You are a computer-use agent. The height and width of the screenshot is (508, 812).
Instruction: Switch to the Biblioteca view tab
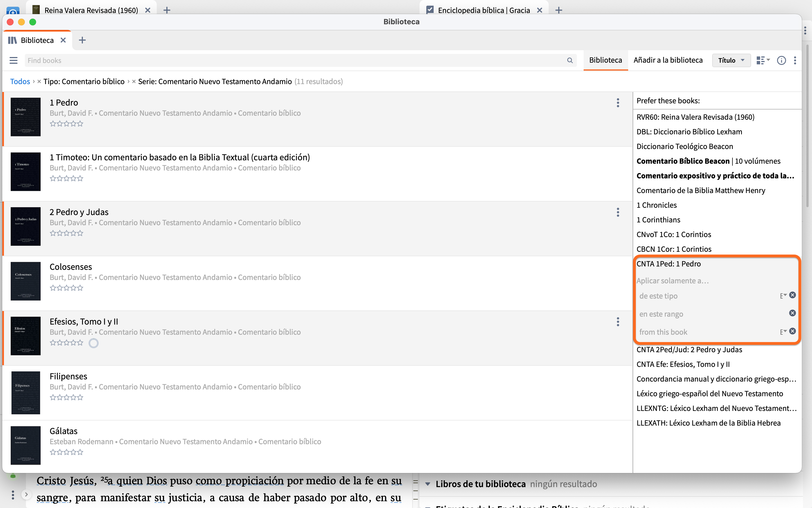(606, 60)
